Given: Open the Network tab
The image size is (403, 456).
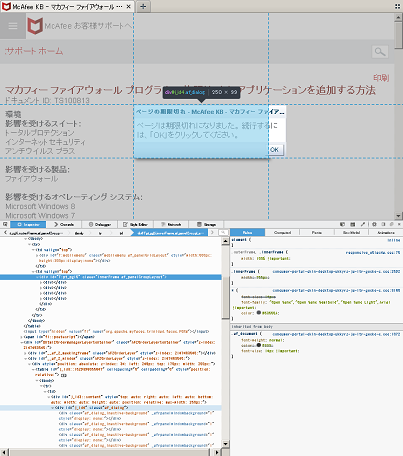Looking at the screenshot, I should [x=171, y=224].
